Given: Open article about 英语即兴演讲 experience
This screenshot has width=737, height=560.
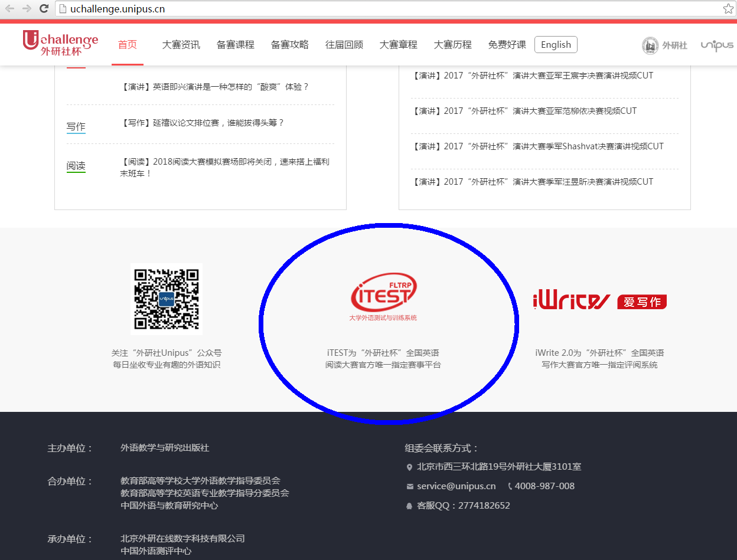Looking at the screenshot, I should 214,87.
